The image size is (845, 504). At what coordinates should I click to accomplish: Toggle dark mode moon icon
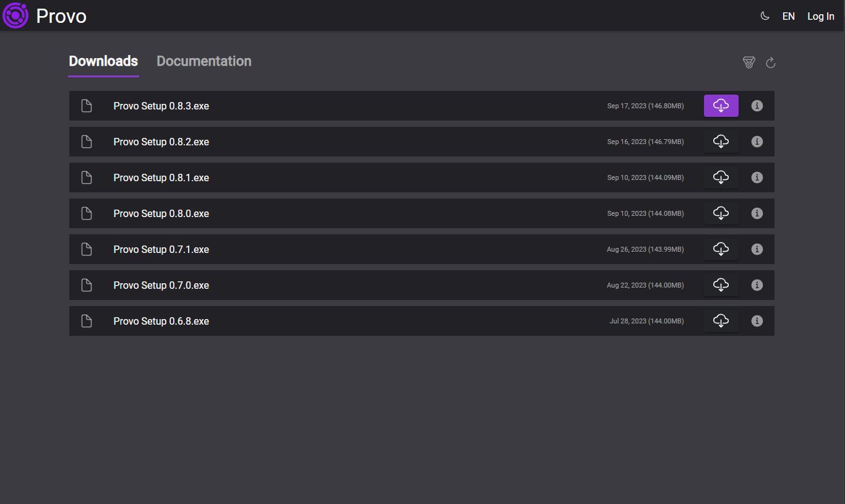tap(765, 16)
